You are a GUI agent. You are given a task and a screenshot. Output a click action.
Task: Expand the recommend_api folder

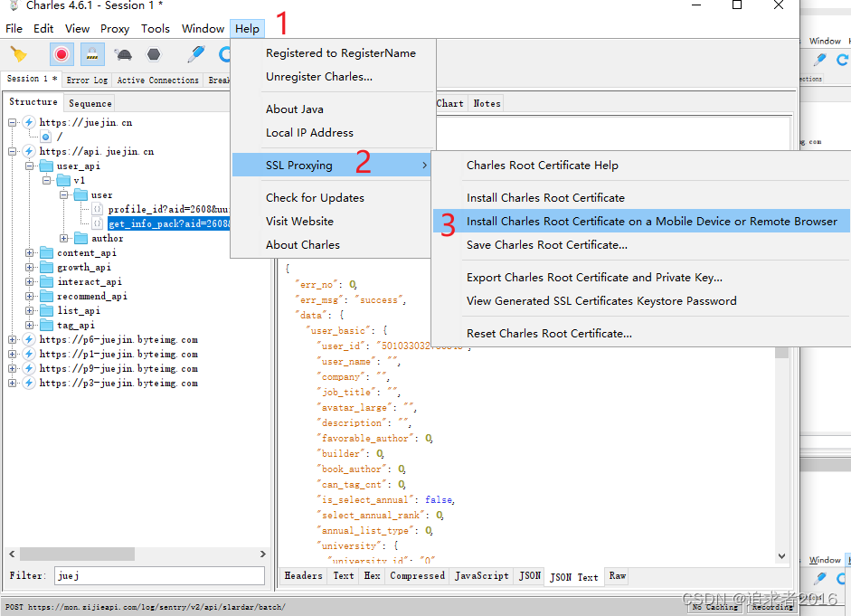29,297
